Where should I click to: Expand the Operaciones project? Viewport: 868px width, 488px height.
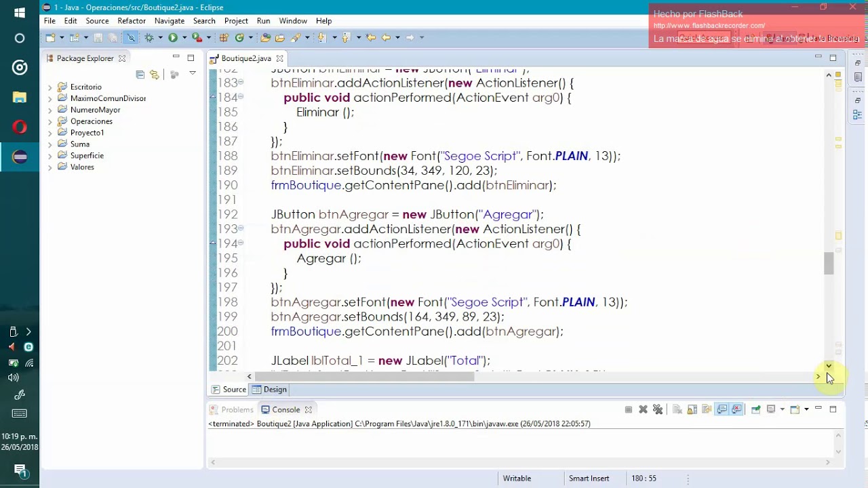(x=50, y=122)
